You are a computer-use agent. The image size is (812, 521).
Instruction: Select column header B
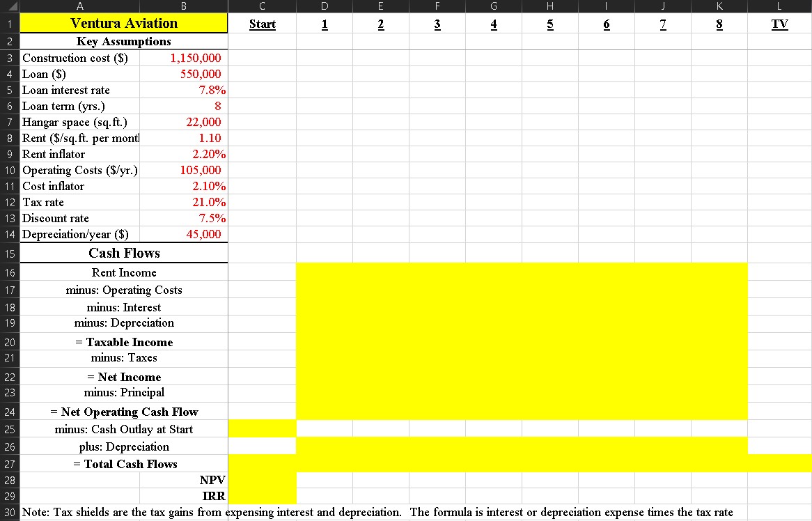pyautogui.click(x=183, y=6)
